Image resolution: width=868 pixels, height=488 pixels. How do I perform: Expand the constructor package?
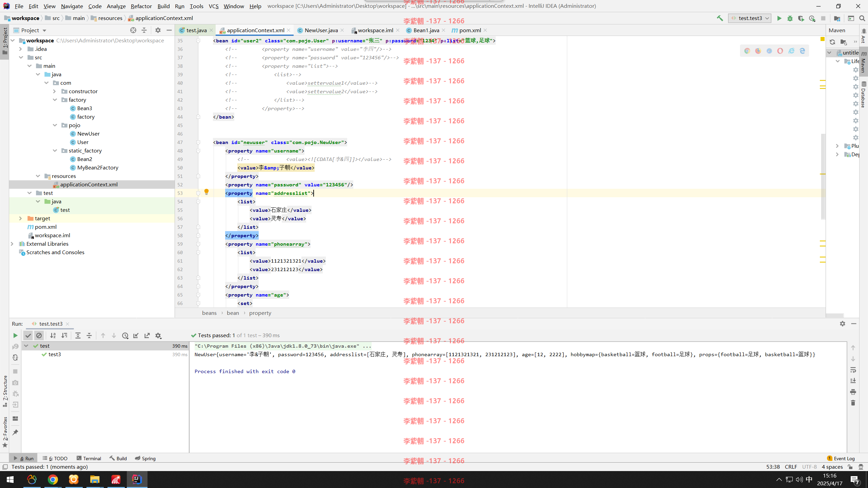[x=54, y=91]
